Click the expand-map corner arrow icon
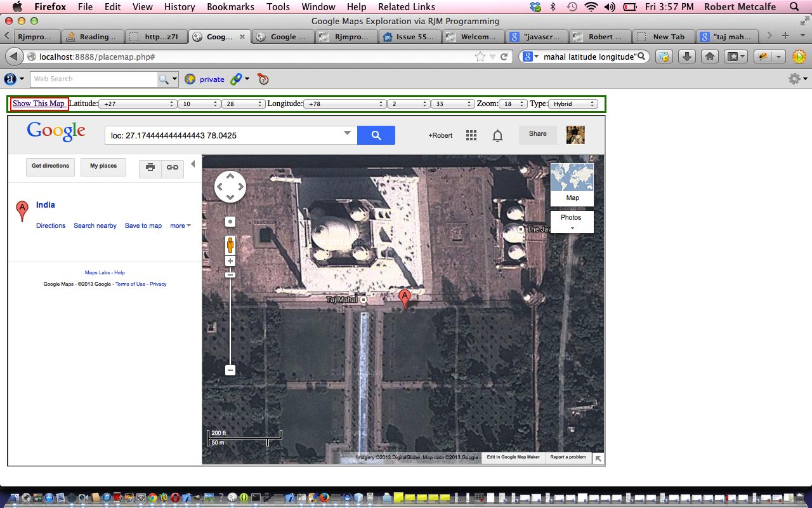 (598, 458)
